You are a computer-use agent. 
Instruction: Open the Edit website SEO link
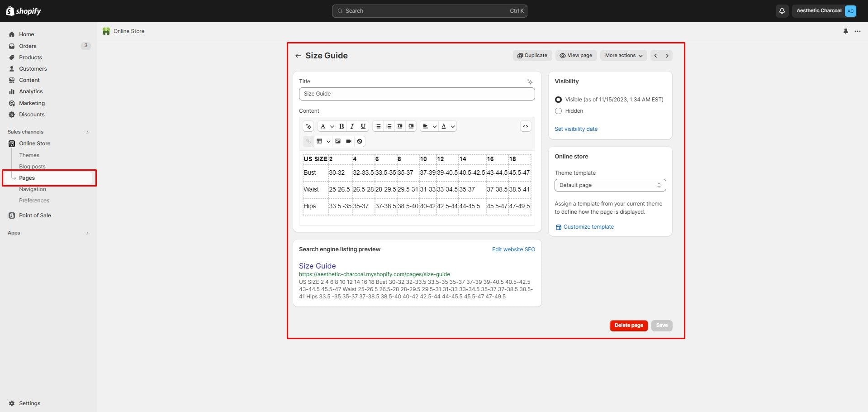pyautogui.click(x=513, y=249)
